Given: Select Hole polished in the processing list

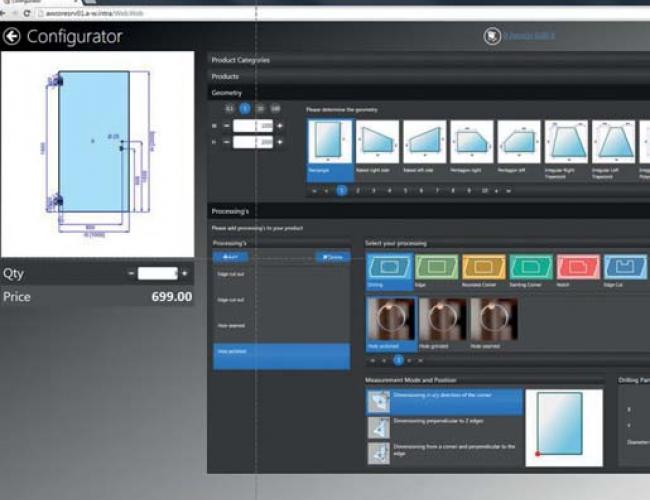Looking at the screenshot, I should [x=281, y=352].
